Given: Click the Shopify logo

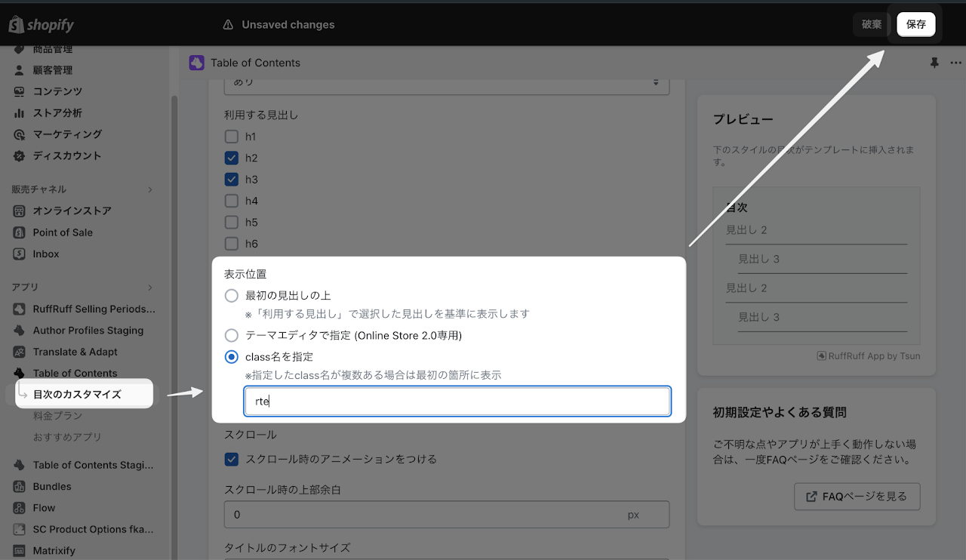Looking at the screenshot, I should [x=42, y=25].
